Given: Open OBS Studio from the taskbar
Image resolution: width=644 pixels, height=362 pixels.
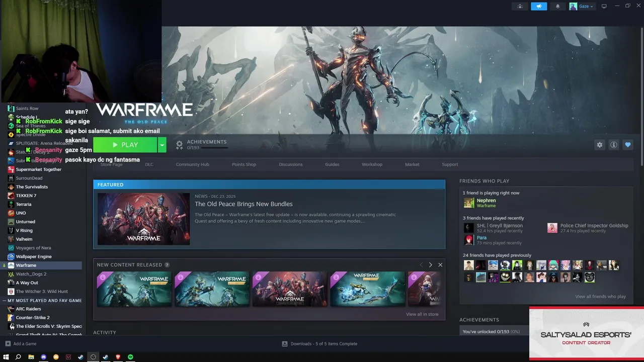Looking at the screenshot, I should [x=93, y=357].
